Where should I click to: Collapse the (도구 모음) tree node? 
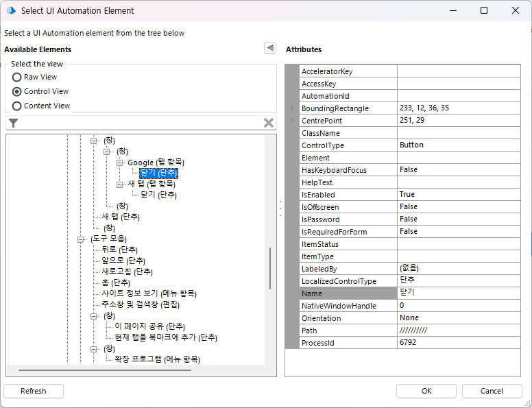click(81, 239)
